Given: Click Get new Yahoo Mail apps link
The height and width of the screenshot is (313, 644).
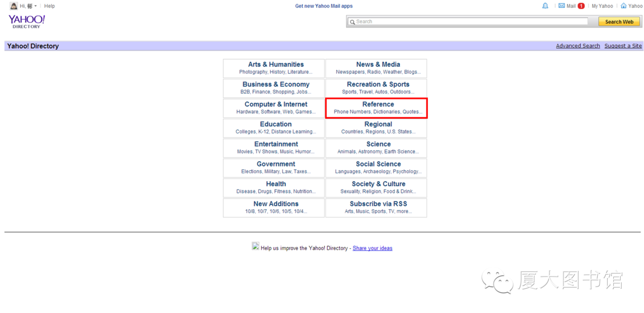Looking at the screenshot, I should pyautogui.click(x=324, y=6).
